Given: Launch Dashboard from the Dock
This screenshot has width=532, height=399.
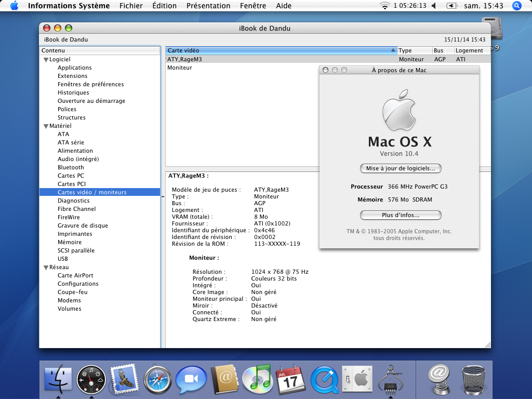Looking at the screenshot, I should [x=91, y=379].
